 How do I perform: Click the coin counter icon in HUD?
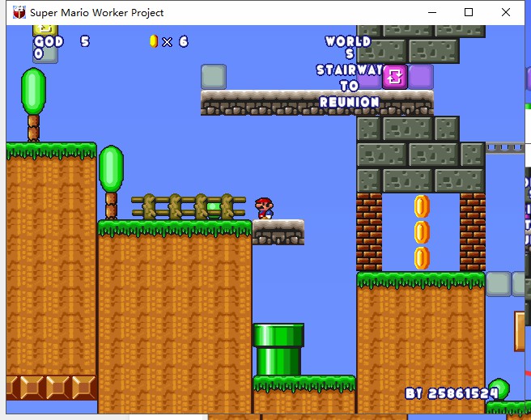(x=154, y=41)
